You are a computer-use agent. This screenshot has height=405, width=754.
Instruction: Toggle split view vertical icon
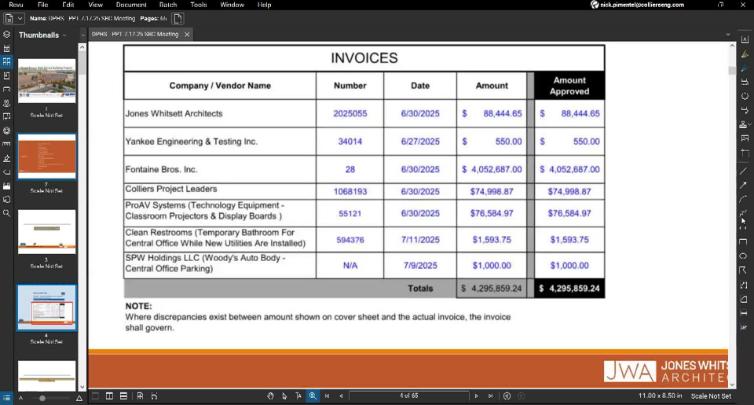(110, 396)
